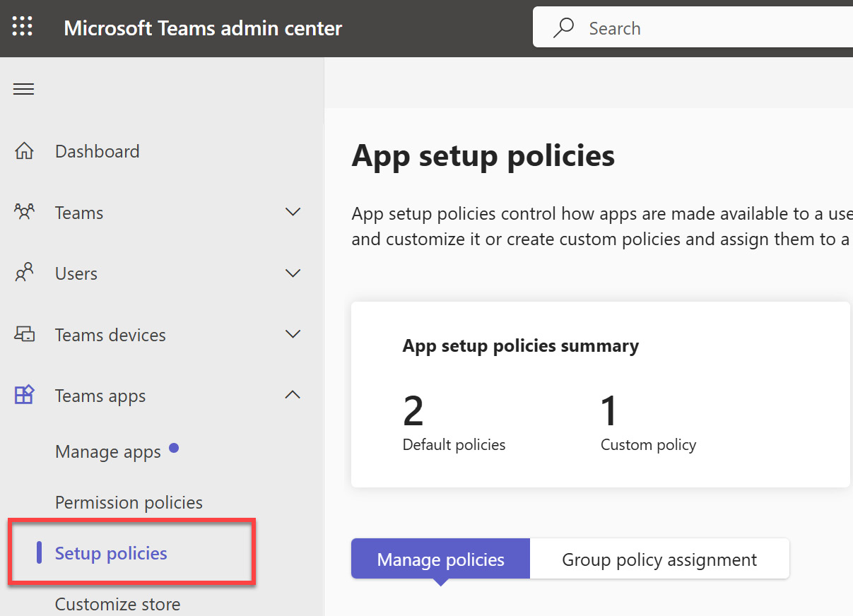Collapse the navigation with the hamburger icon
This screenshot has height=616, width=853.
[x=23, y=89]
